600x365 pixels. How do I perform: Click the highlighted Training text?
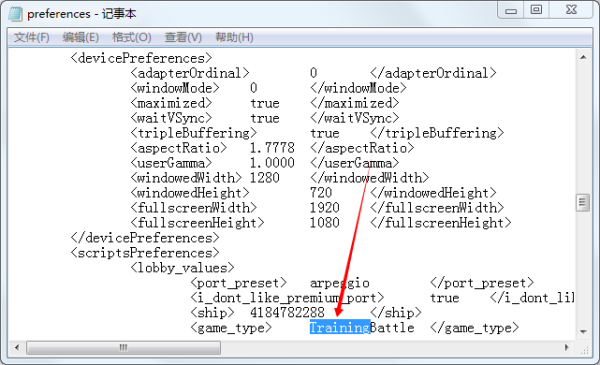click(340, 328)
